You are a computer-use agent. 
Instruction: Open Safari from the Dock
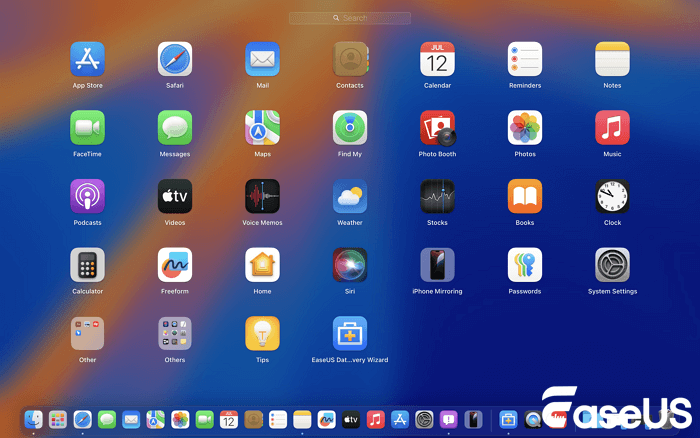click(x=83, y=420)
